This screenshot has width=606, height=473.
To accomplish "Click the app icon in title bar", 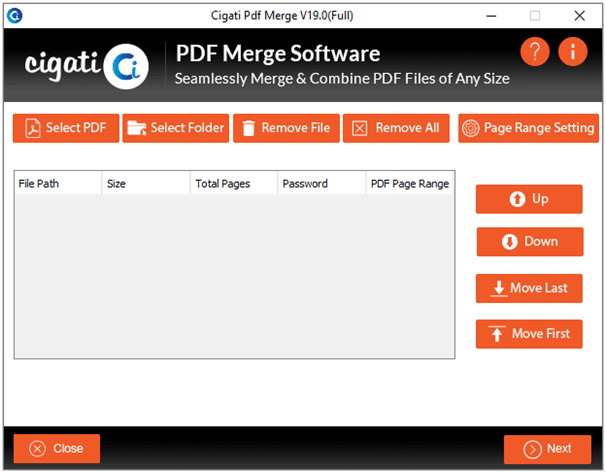I will (x=15, y=16).
